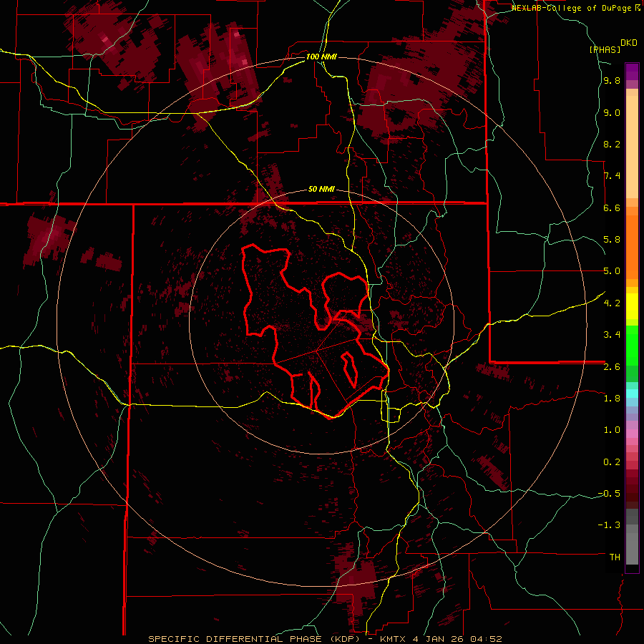
Task: Click the -0.5 scale value
Action: pos(609,493)
